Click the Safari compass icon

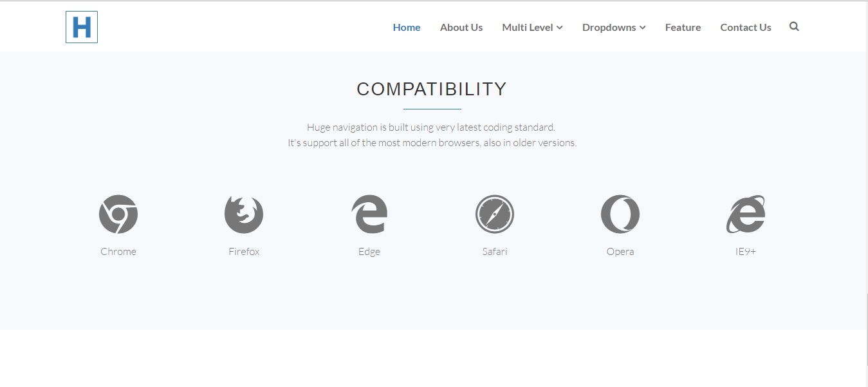coord(495,214)
